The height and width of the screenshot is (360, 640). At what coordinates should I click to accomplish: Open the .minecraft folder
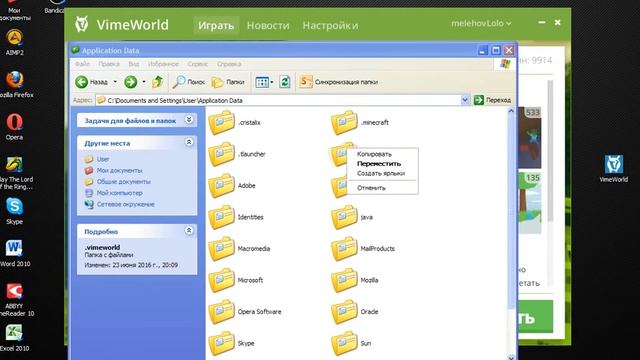360,122
